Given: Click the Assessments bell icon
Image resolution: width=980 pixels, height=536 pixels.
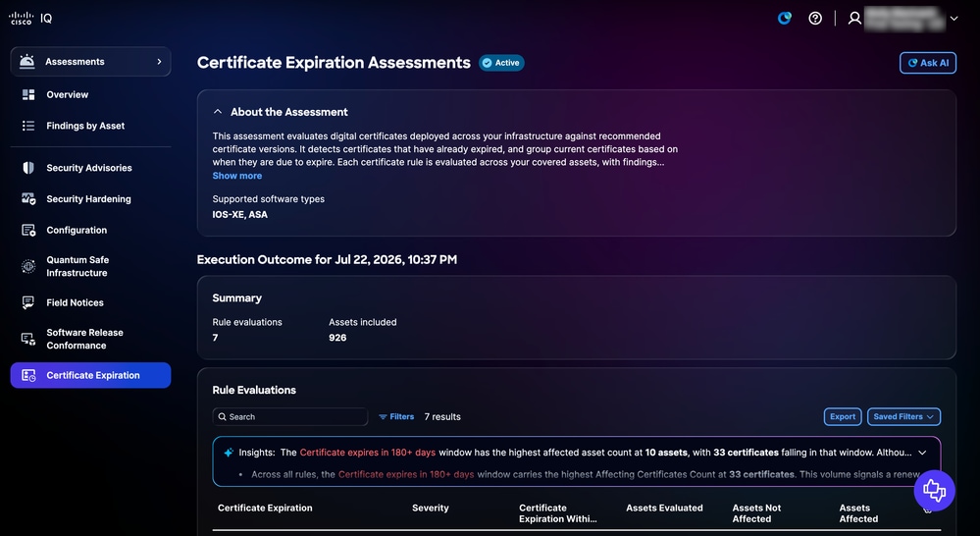Looking at the screenshot, I should click(26, 61).
